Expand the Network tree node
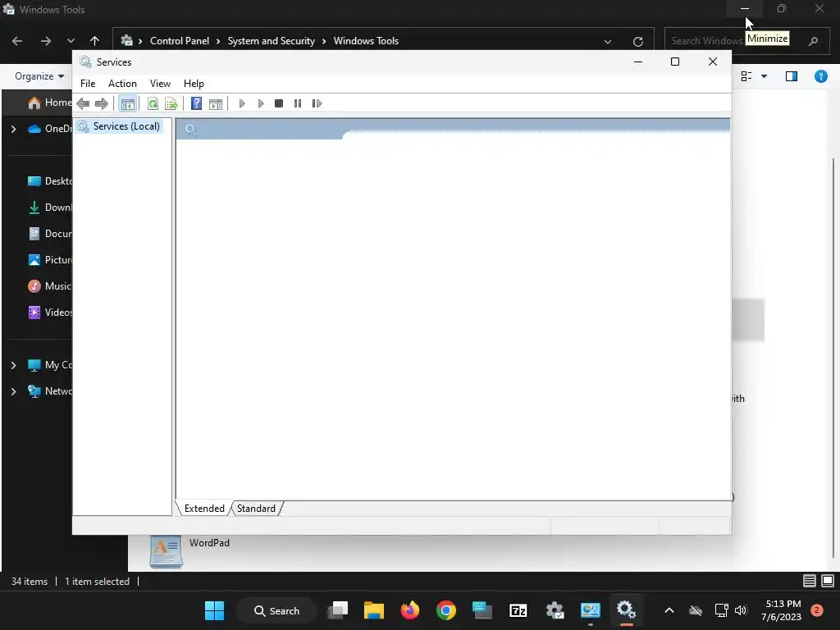Image resolution: width=840 pixels, height=630 pixels. click(13, 391)
